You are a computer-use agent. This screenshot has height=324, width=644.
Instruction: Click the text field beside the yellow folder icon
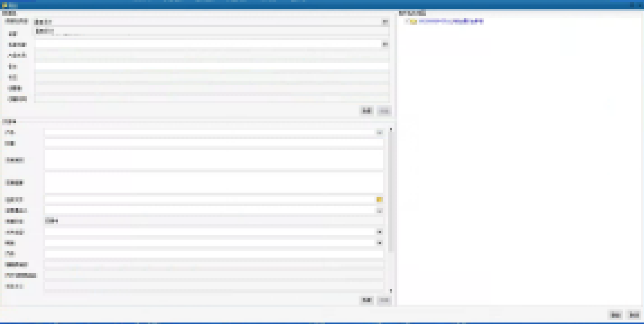click(x=210, y=199)
